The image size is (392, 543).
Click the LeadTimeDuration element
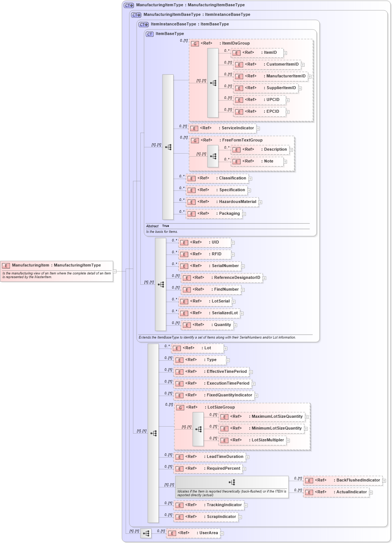pyautogui.click(x=210, y=457)
